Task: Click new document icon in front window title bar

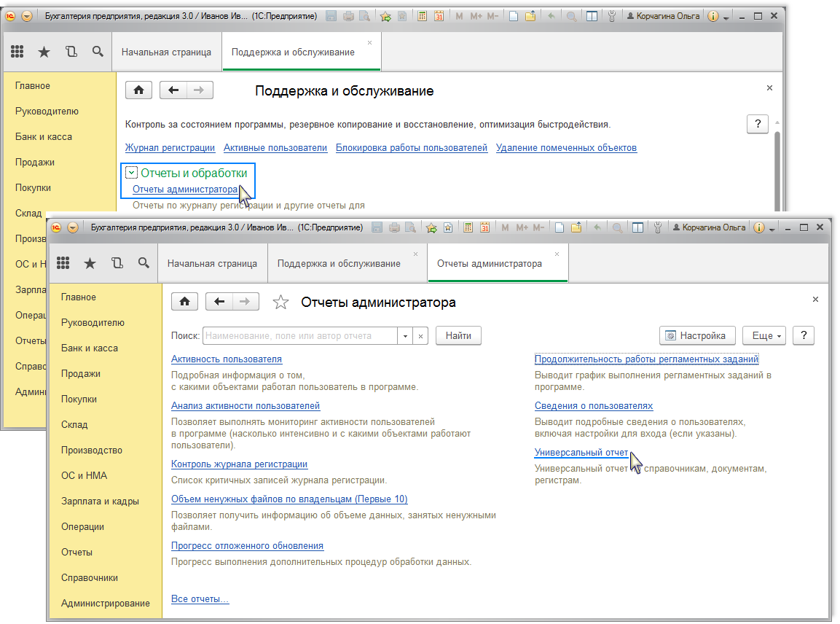Action: coord(560,227)
